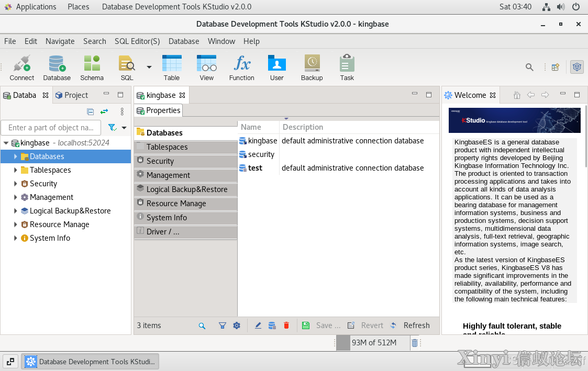Open the Function tool
Image resolution: width=588 pixels, height=371 pixels.
(242, 68)
